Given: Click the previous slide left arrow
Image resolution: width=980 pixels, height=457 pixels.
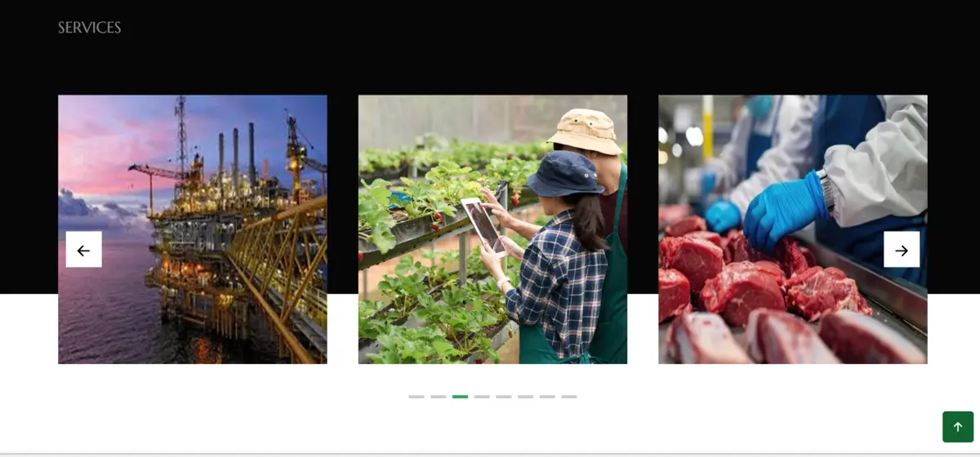Looking at the screenshot, I should tap(83, 250).
